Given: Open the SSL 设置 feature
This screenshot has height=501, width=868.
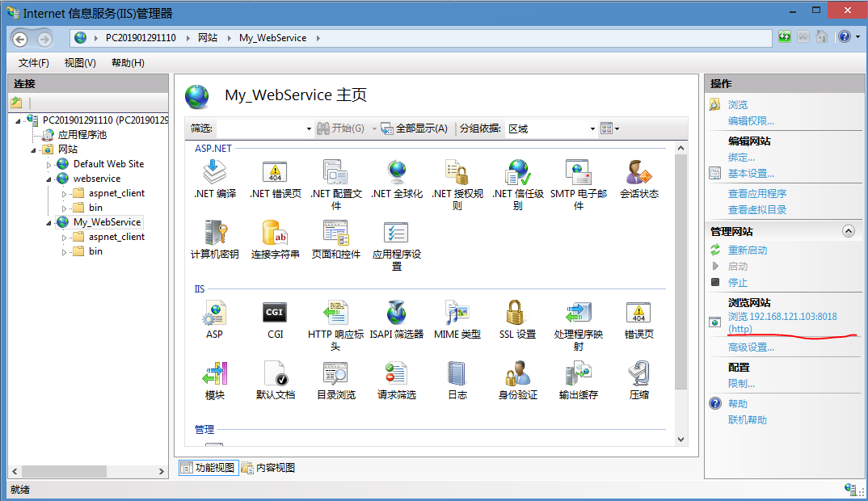Looking at the screenshot, I should coord(517,319).
